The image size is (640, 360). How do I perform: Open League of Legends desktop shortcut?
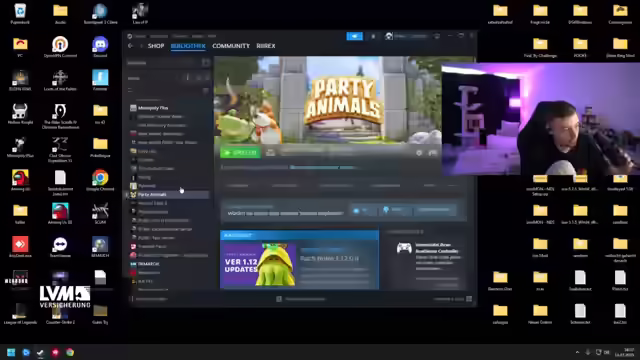20,314
